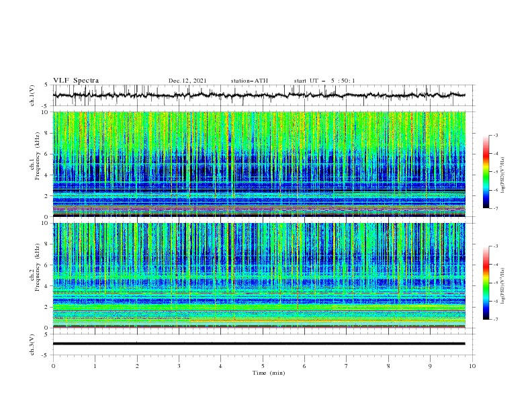Click the "4" kHz tick on ch.1 spectrogram
The width and height of the screenshot is (532, 411).
click(x=46, y=175)
